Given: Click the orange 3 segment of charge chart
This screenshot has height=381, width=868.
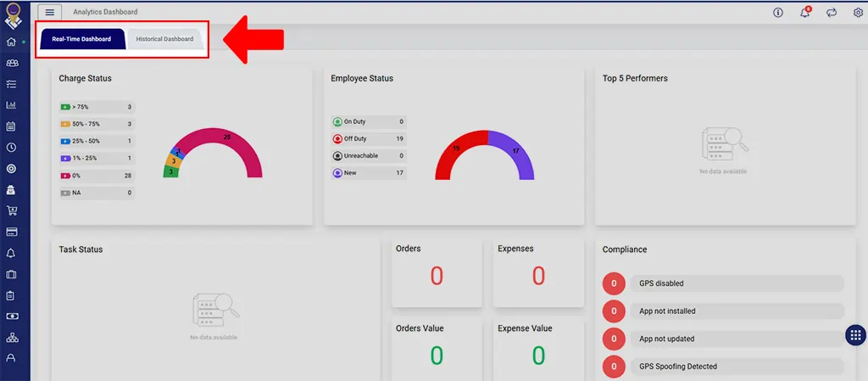Looking at the screenshot, I should coord(174,160).
